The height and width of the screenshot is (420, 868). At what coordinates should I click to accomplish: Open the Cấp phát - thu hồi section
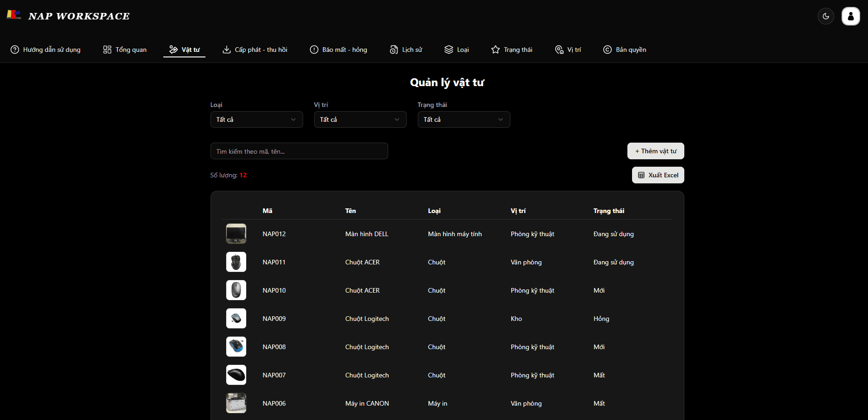pyautogui.click(x=255, y=50)
